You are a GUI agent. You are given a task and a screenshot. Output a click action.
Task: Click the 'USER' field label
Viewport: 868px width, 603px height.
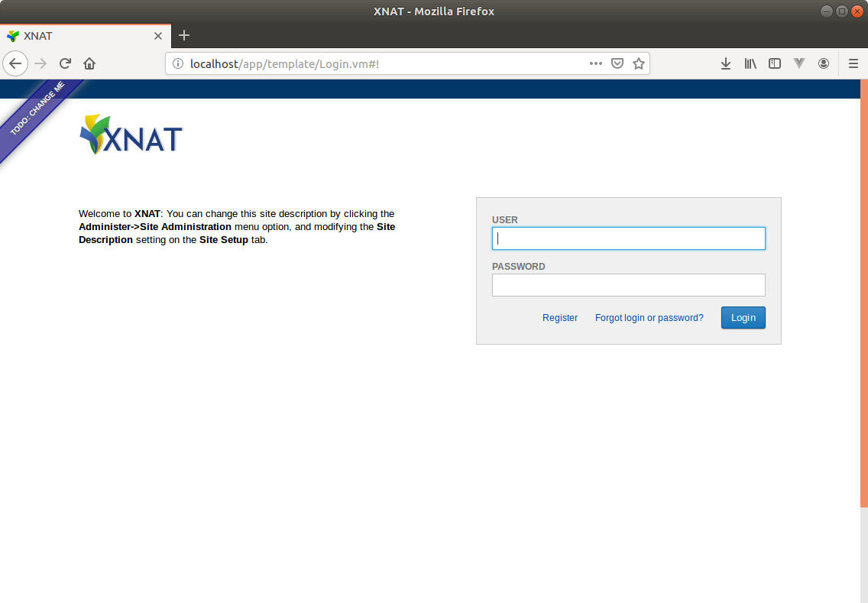pyautogui.click(x=505, y=220)
